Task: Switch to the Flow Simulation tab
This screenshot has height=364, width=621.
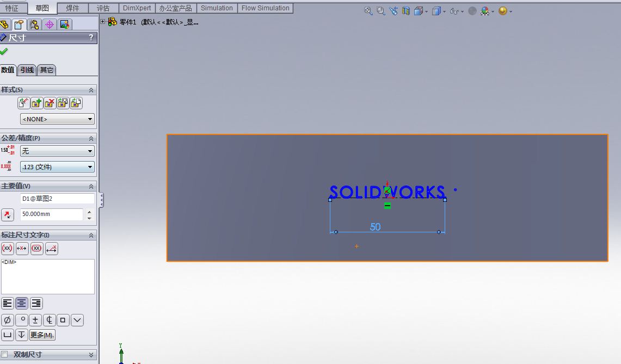Action: pos(266,8)
